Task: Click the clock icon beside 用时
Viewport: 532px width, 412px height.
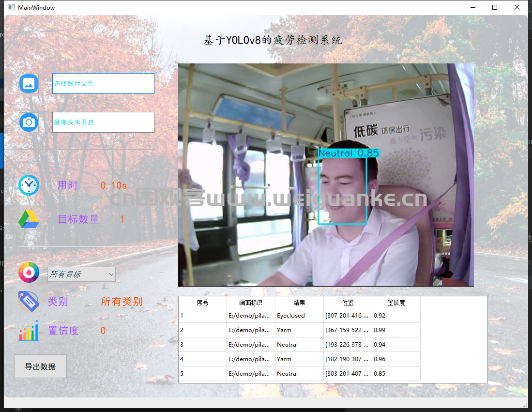Action: [x=29, y=185]
